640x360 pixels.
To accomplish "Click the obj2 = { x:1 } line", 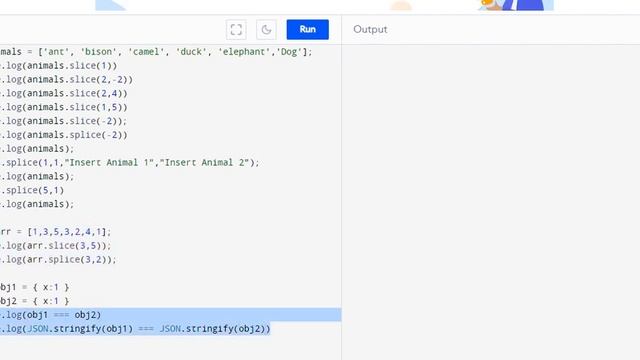I will 35,302.
